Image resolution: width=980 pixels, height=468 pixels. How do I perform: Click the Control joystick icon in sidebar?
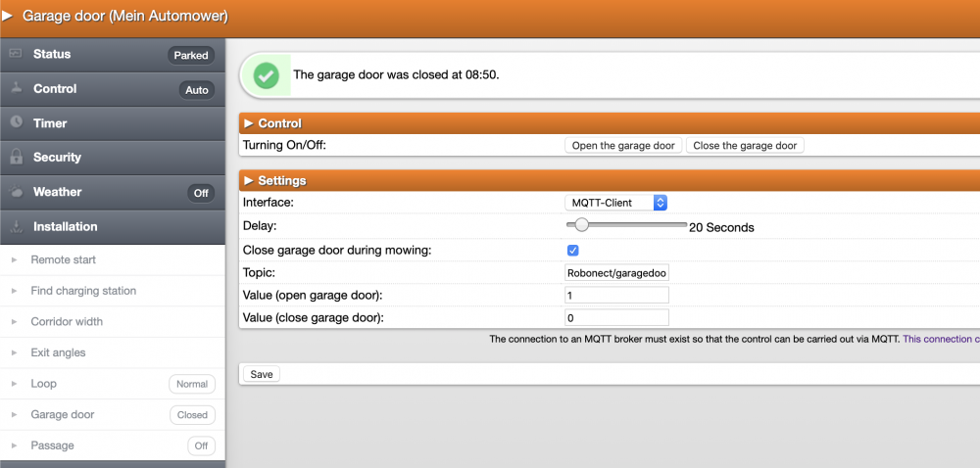click(16, 88)
